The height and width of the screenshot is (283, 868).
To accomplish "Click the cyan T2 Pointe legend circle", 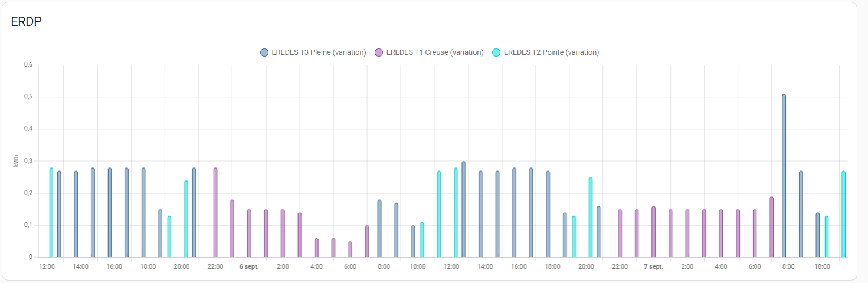I will (x=496, y=52).
